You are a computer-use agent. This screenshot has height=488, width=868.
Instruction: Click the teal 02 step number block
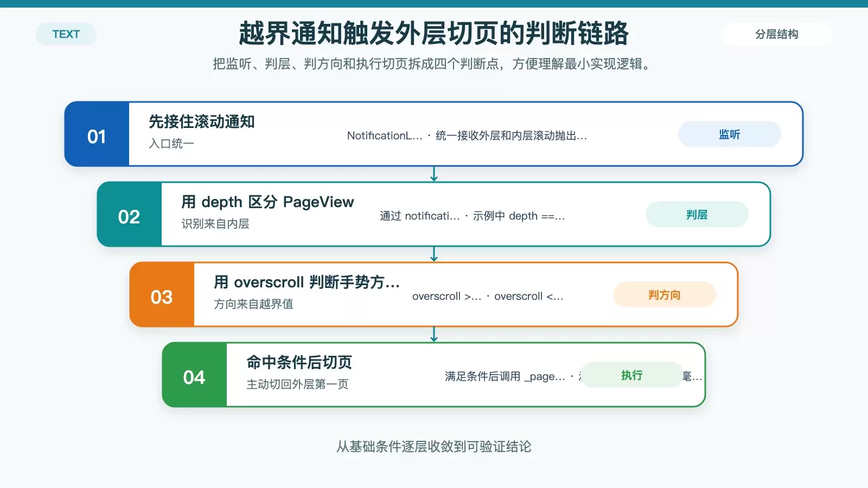click(130, 214)
